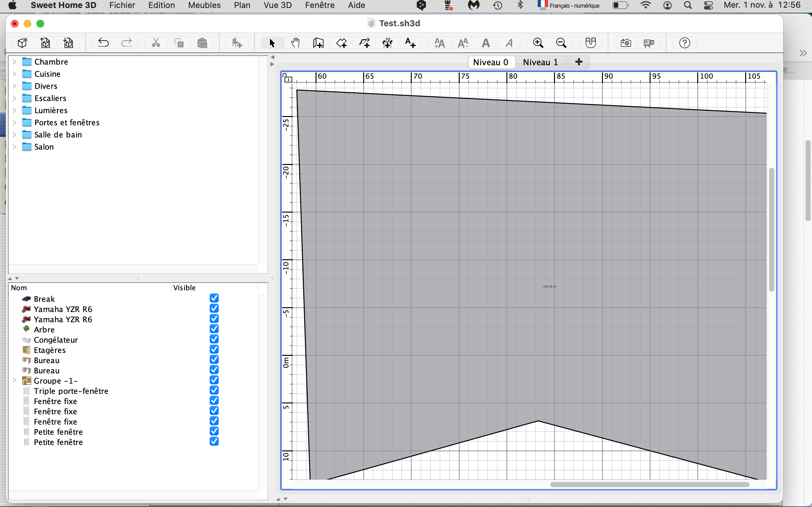812x507 pixels.
Task: Click the Add furniture to home icon
Action: [237, 43]
